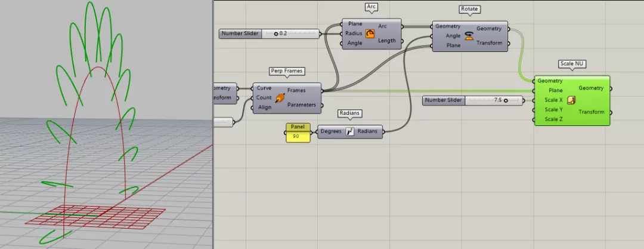Click the Rotate Angle input

tap(453, 36)
